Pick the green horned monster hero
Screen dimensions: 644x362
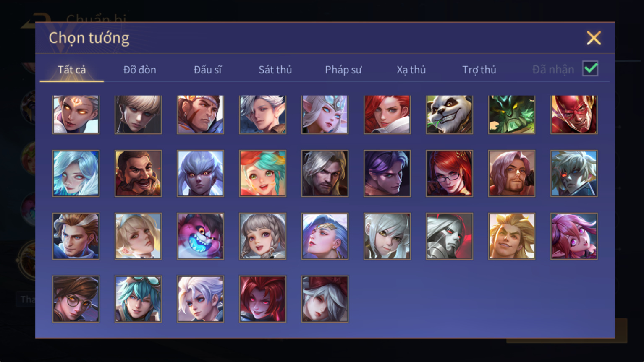pos(511,115)
